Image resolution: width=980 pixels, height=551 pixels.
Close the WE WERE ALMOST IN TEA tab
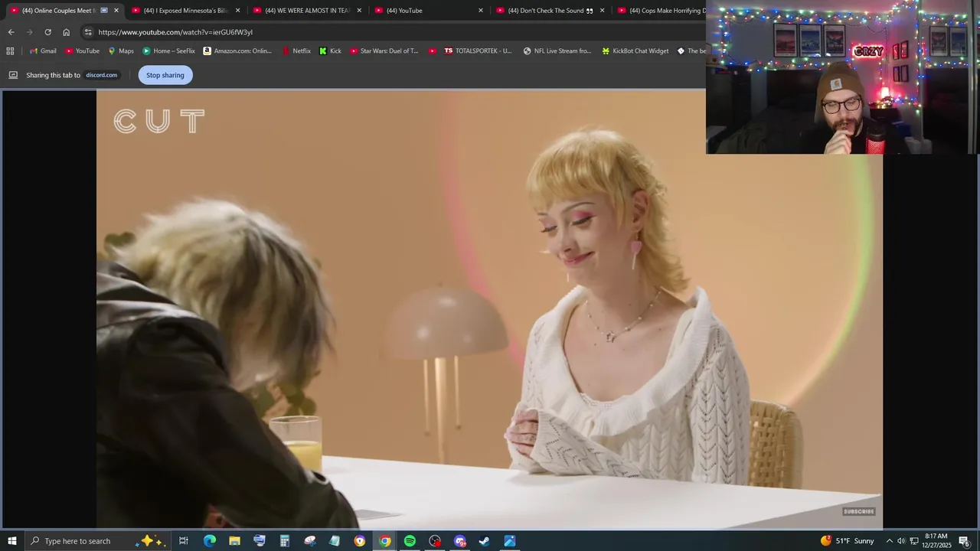[359, 11]
